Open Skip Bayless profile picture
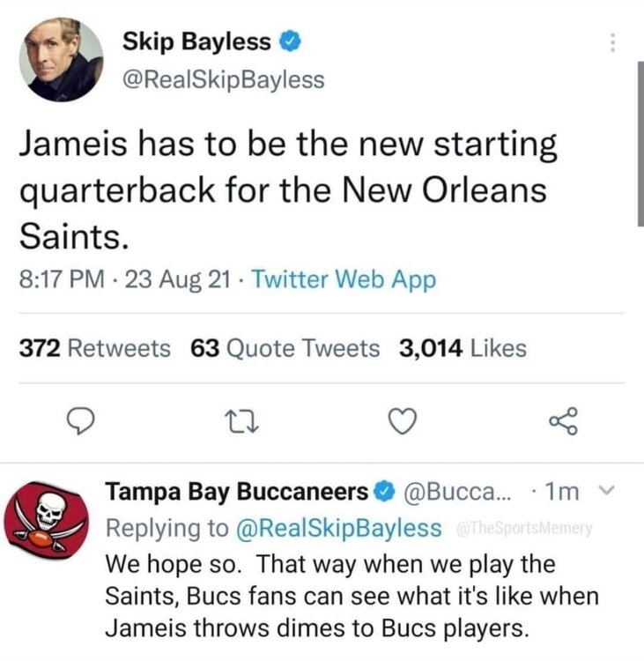The width and height of the screenshot is (644, 661). pyautogui.click(x=61, y=57)
